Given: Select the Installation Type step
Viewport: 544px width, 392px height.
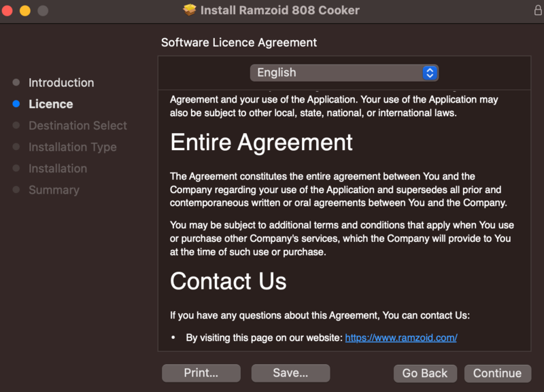Looking at the screenshot, I should coord(72,147).
